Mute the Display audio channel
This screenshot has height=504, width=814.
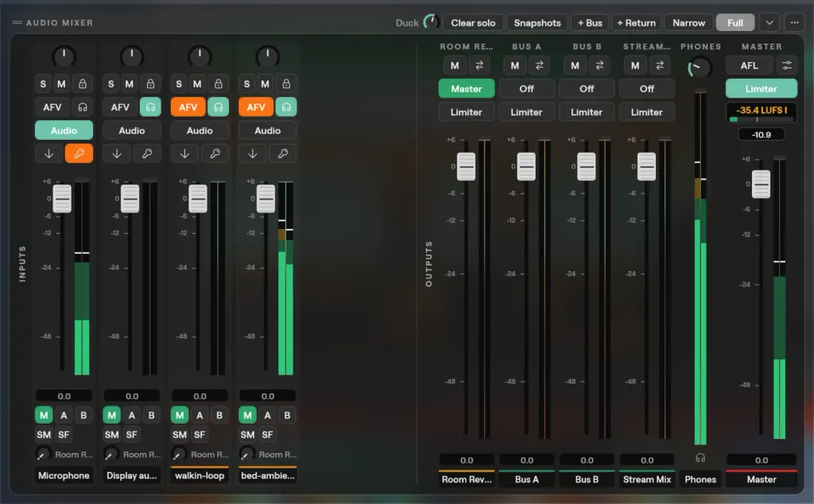click(x=130, y=83)
